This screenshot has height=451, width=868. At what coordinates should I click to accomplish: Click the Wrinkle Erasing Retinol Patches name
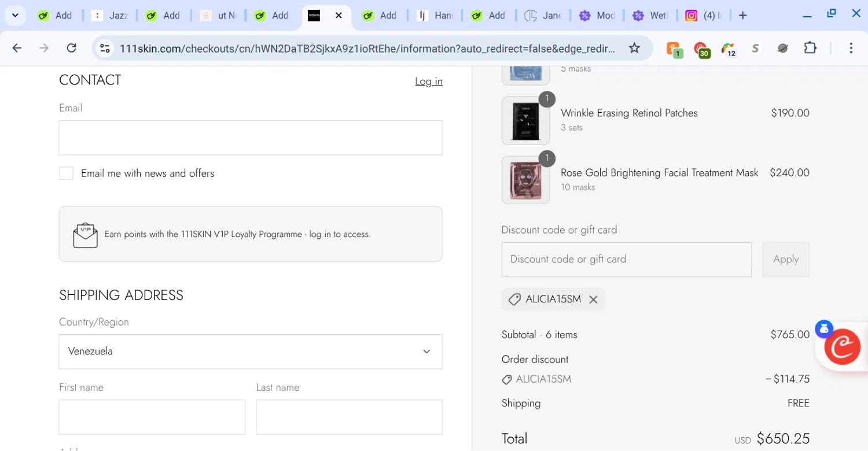coord(629,113)
